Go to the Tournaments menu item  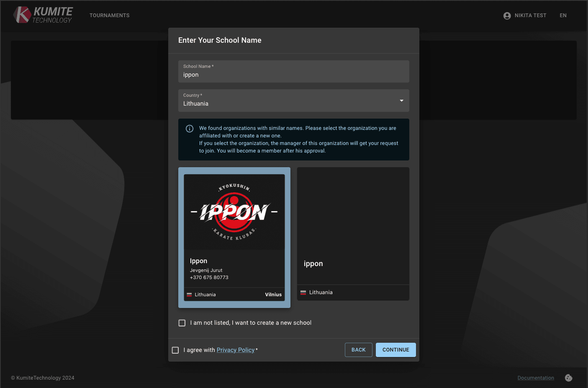110,16
